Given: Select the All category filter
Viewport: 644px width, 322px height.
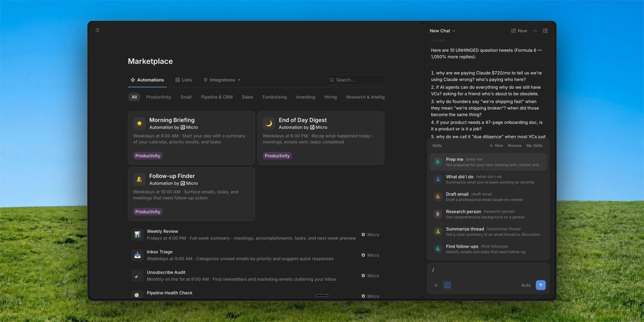Looking at the screenshot, I should [134, 97].
